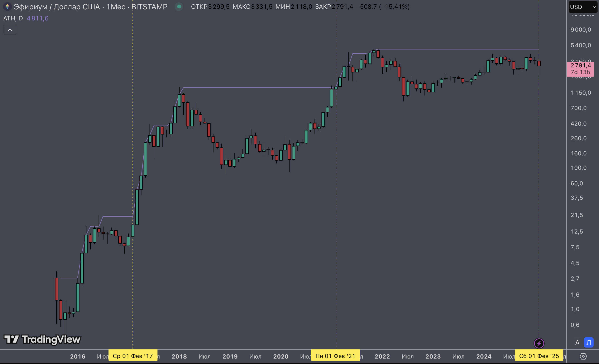The width and height of the screenshot is (599, 364).
Task: Click the TradingView logo
Action: (x=42, y=339)
